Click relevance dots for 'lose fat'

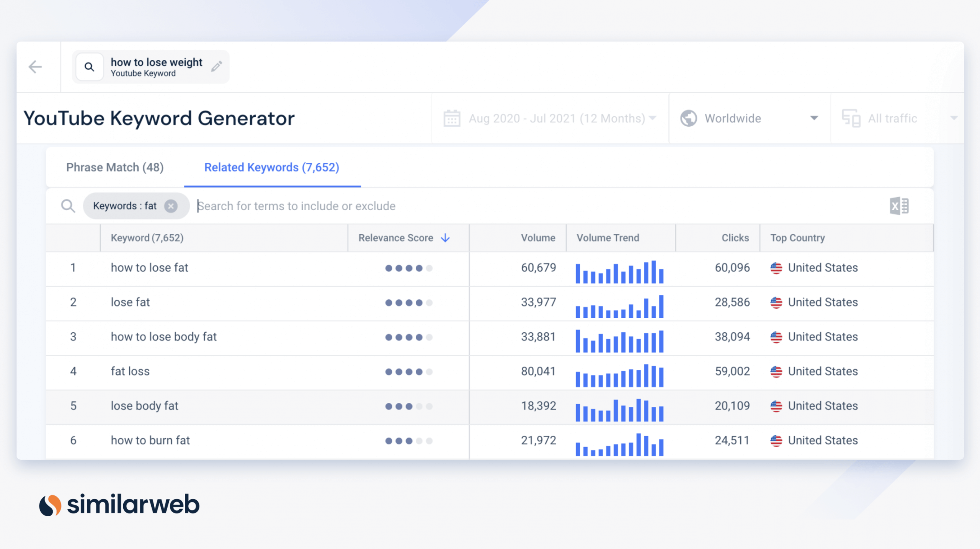(x=409, y=302)
